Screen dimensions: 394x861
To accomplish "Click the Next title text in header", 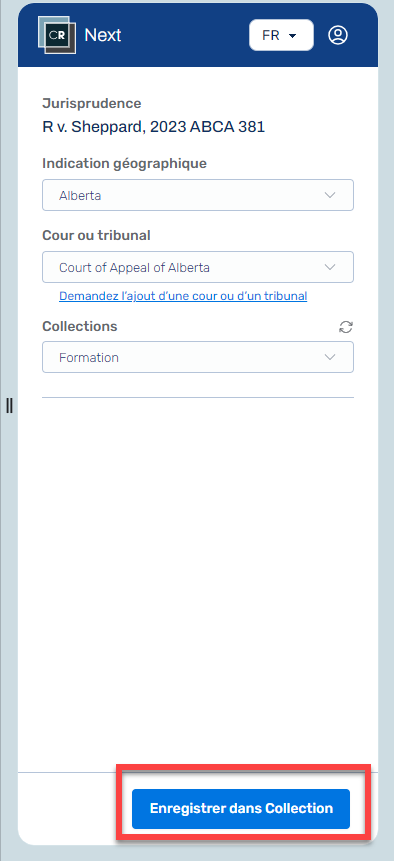I will click(103, 35).
